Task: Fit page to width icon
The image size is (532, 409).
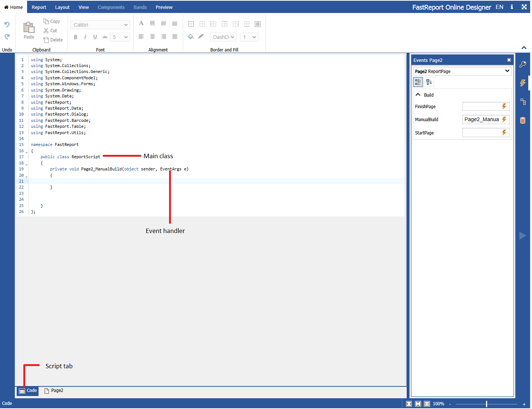Action: click(409, 404)
